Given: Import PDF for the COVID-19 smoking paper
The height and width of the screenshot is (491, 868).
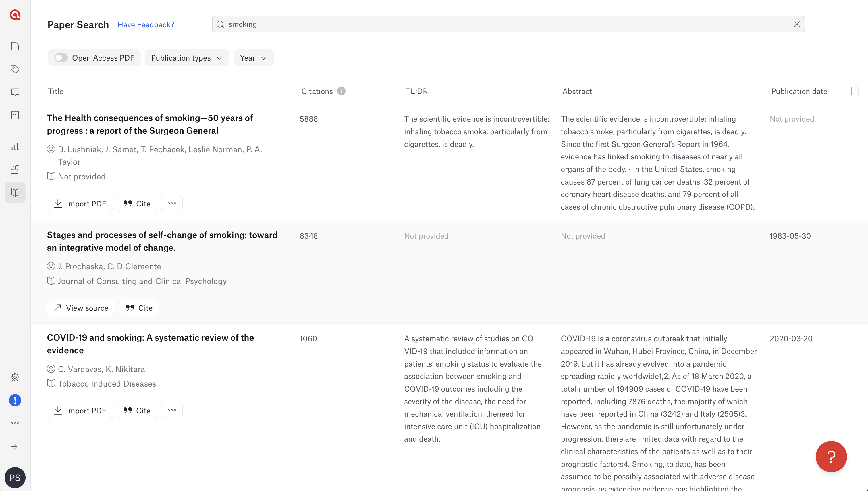Looking at the screenshot, I should coord(80,411).
